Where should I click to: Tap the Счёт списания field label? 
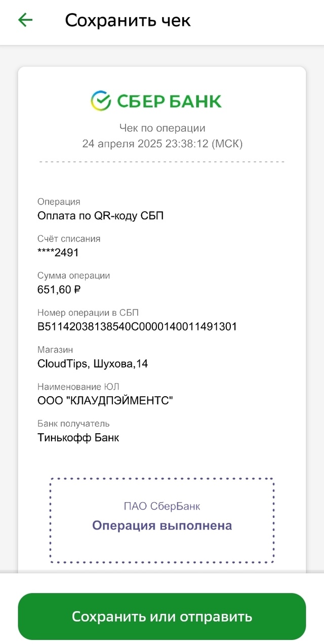pos(69,239)
